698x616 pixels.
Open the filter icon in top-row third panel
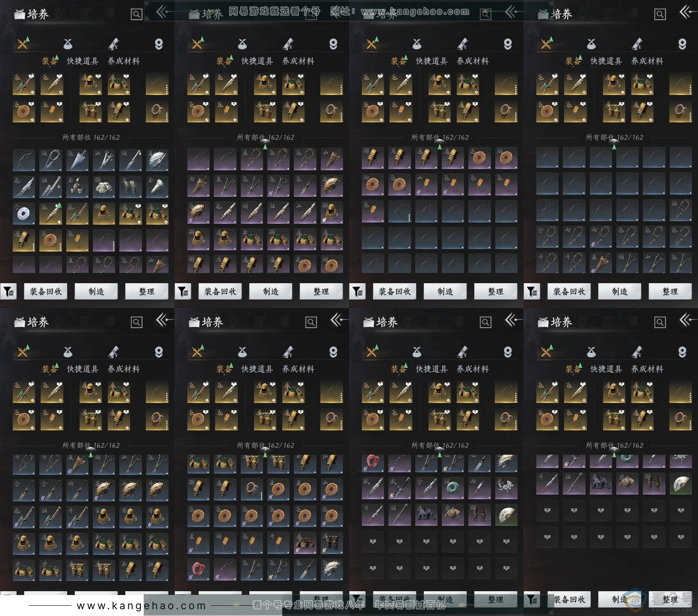point(358,292)
